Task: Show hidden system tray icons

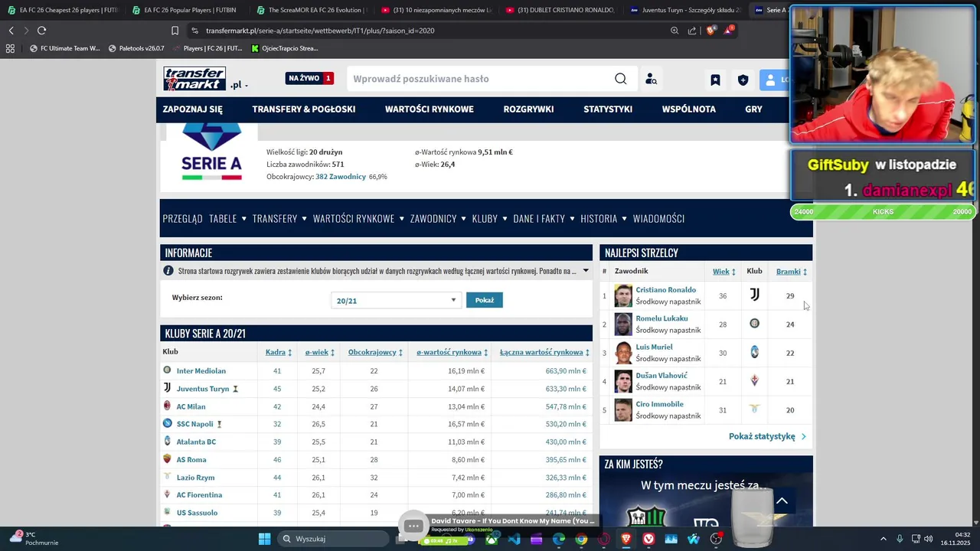Action: [x=883, y=539]
